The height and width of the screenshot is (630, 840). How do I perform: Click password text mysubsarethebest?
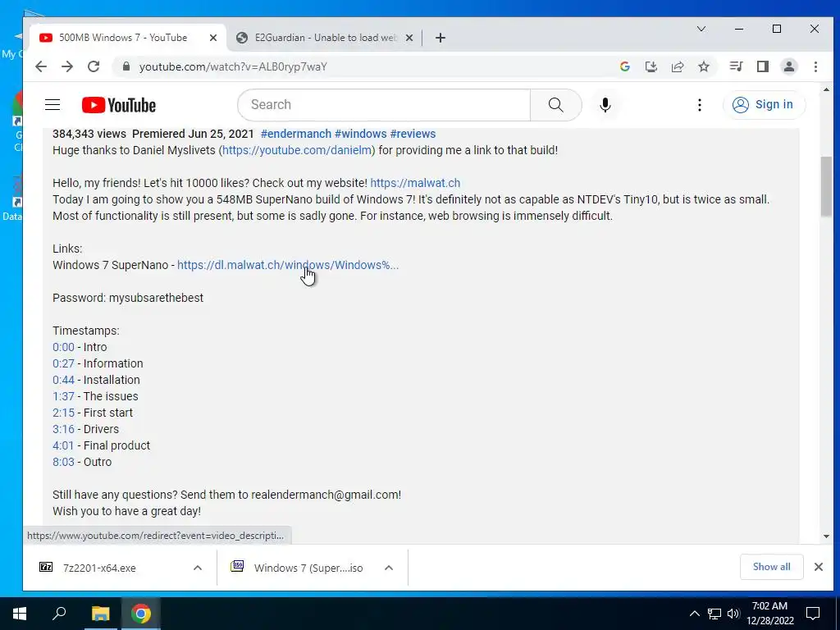(156, 298)
